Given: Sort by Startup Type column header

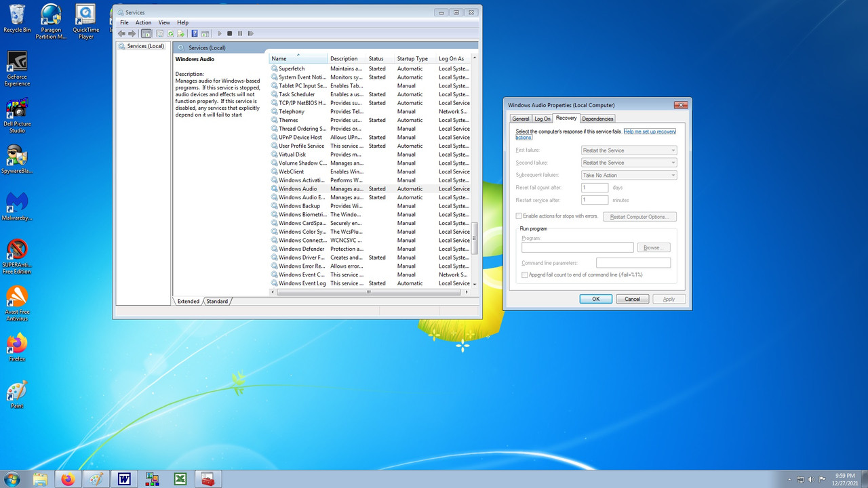Looking at the screenshot, I should (x=415, y=59).
